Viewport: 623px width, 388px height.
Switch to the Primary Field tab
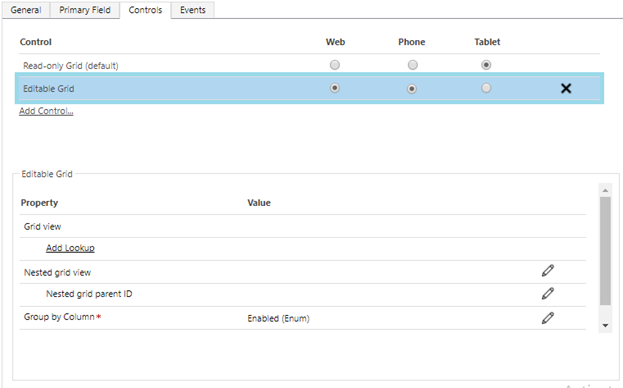(x=85, y=10)
